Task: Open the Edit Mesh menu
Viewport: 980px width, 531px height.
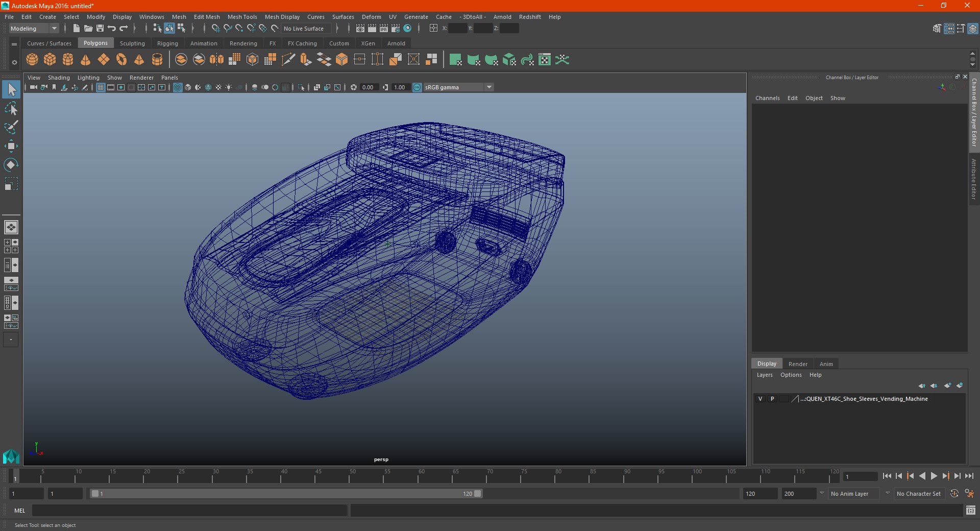Action: click(207, 17)
